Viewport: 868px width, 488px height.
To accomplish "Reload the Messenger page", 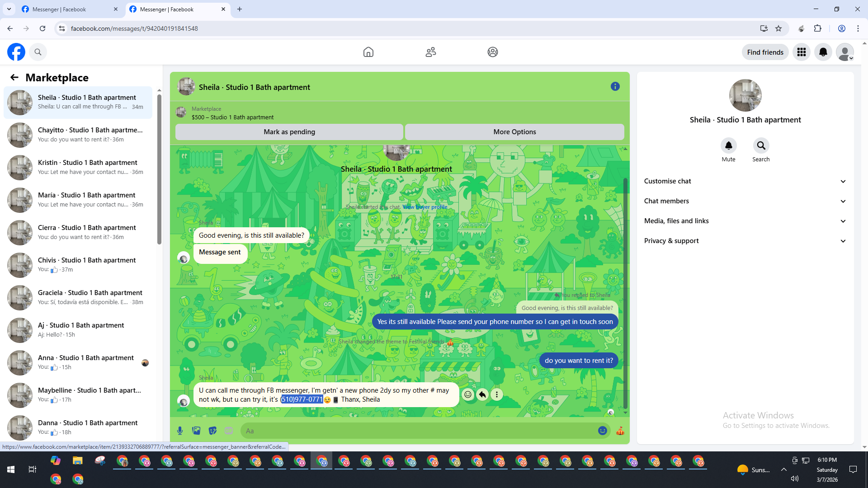I will (42, 28).
